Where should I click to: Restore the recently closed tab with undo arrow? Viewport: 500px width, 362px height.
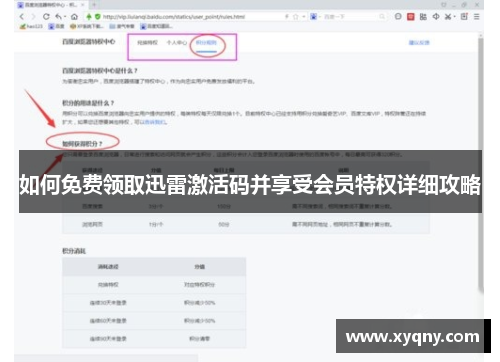click(59, 16)
